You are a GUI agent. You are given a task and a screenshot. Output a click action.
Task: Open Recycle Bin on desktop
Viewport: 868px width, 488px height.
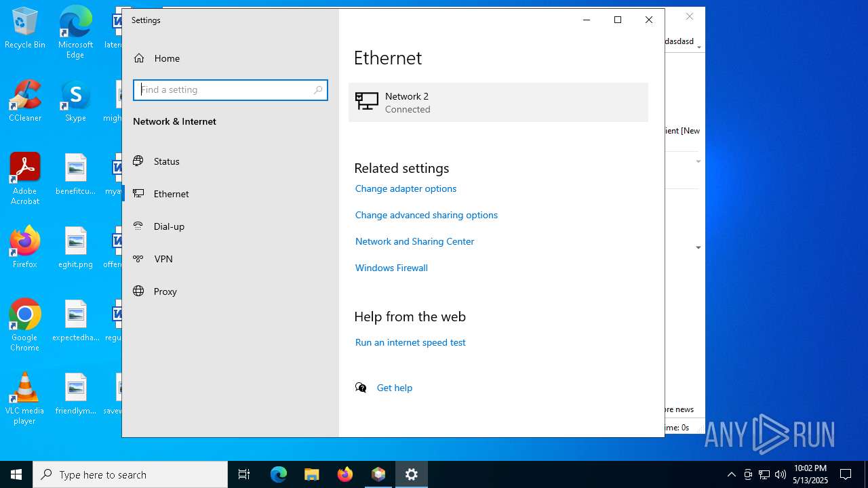pyautogui.click(x=25, y=28)
